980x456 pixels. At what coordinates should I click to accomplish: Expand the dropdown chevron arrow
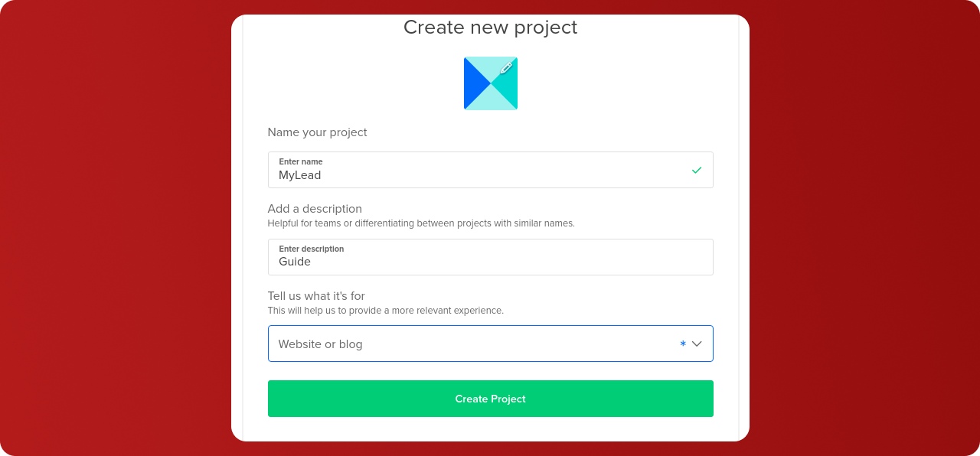click(x=697, y=344)
